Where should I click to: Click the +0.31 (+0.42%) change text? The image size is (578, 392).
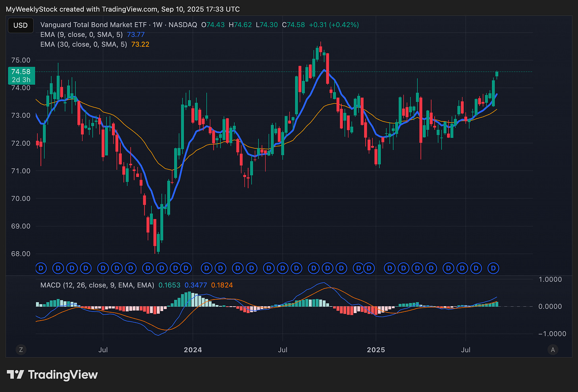tap(334, 25)
